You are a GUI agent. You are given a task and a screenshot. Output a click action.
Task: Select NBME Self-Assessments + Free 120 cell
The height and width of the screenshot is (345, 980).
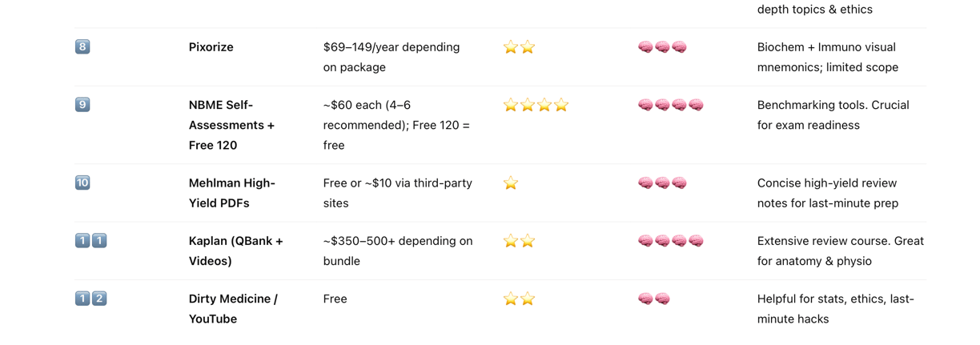point(232,125)
